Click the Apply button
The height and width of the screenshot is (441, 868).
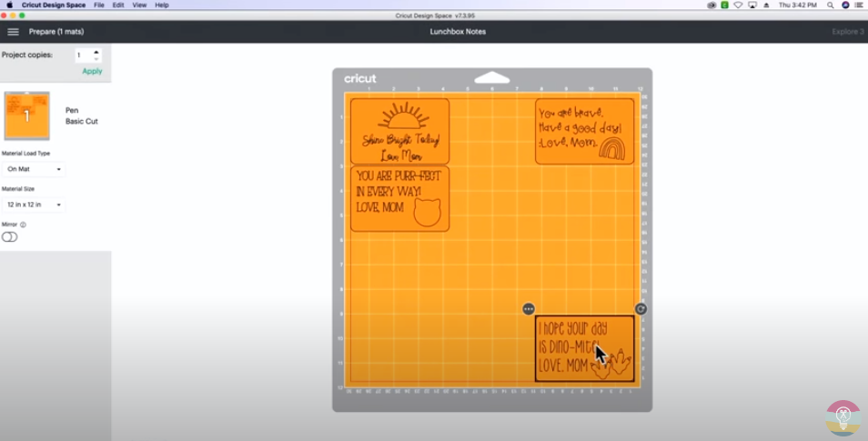(92, 72)
